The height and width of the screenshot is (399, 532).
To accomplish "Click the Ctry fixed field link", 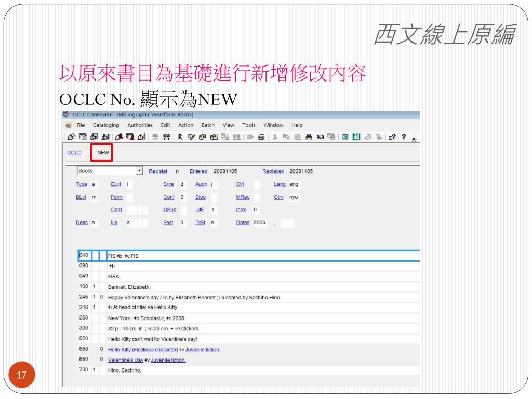I will pyautogui.click(x=278, y=197).
